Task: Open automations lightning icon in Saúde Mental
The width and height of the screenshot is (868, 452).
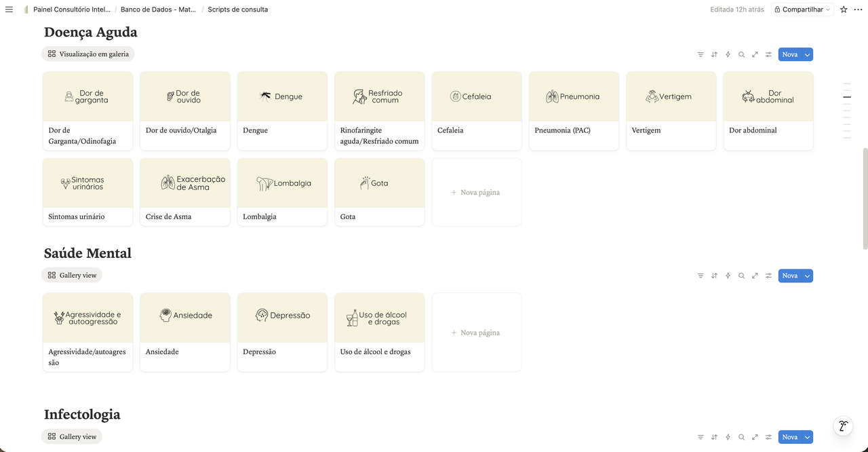Action: pos(728,276)
